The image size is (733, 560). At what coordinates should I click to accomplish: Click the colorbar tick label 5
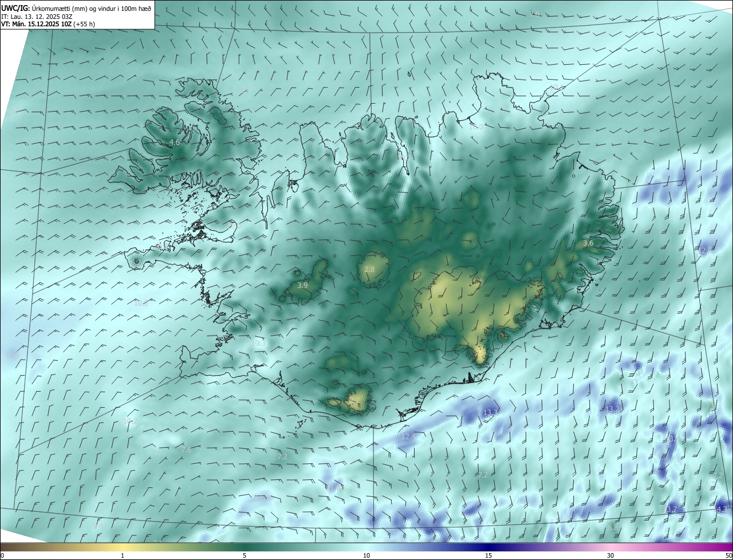[245, 556]
